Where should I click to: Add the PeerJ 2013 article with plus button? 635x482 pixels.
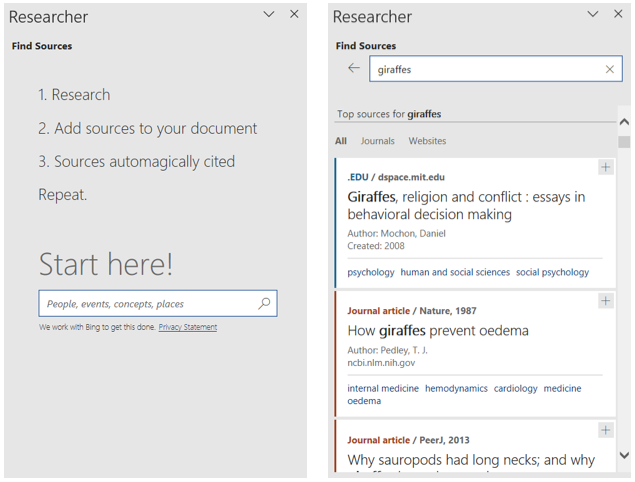[605, 430]
